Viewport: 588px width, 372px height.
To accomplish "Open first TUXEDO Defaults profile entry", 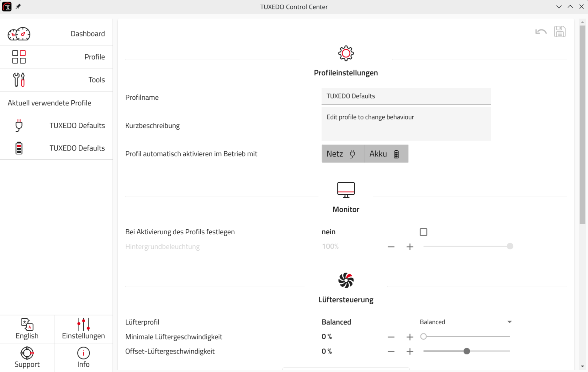I will point(56,125).
